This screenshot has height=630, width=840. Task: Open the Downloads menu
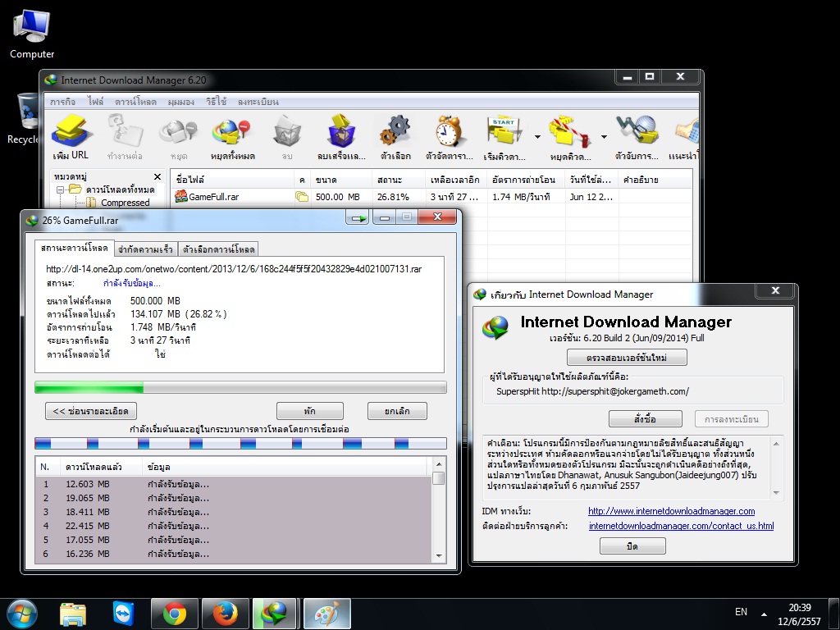(x=135, y=102)
